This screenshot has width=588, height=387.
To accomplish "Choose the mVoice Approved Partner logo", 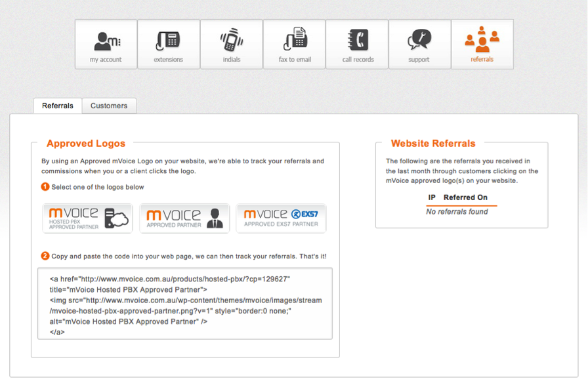I will pos(184,218).
